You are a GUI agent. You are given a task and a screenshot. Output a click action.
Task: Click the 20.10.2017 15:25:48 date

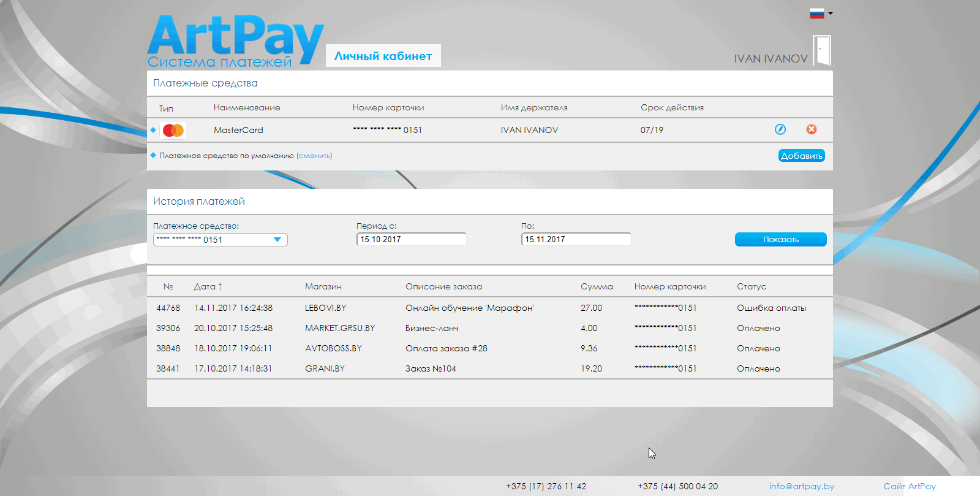tap(233, 328)
